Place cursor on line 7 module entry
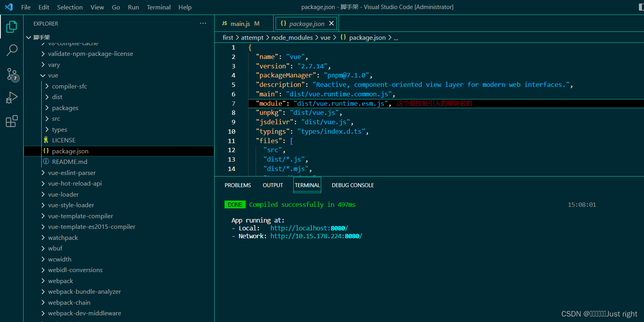644x322 pixels. point(324,103)
